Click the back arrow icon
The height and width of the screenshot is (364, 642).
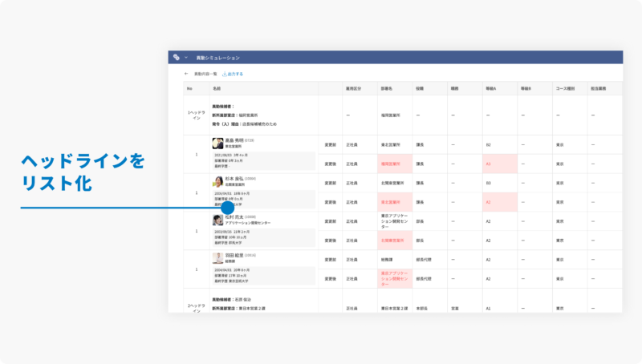pos(185,74)
